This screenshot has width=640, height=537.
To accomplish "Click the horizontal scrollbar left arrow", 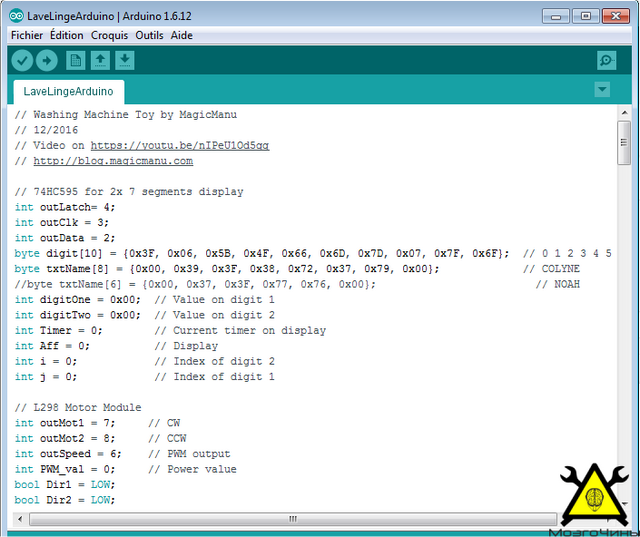I will (x=20, y=519).
